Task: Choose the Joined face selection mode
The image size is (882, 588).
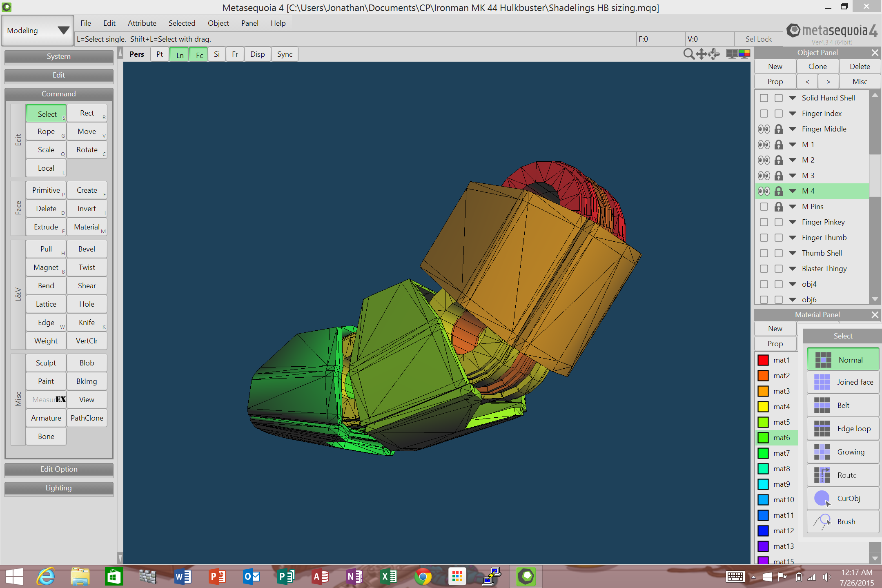Action: pyautogui.click(x=843, y=382)
